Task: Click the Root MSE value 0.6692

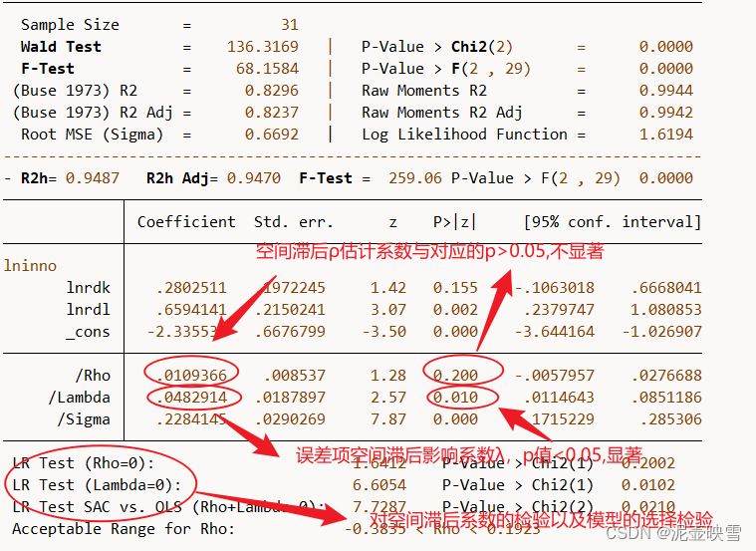Action: coord(272,135)
